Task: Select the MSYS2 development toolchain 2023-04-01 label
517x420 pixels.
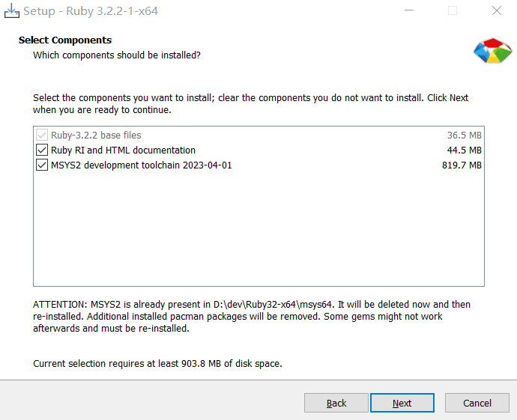Action: click(141, 165)
